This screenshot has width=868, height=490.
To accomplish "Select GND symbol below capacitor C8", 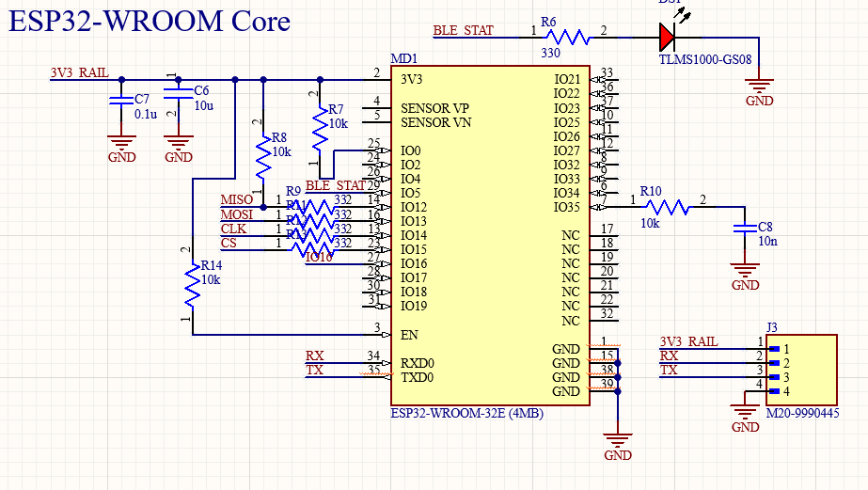I will point(745,278).
